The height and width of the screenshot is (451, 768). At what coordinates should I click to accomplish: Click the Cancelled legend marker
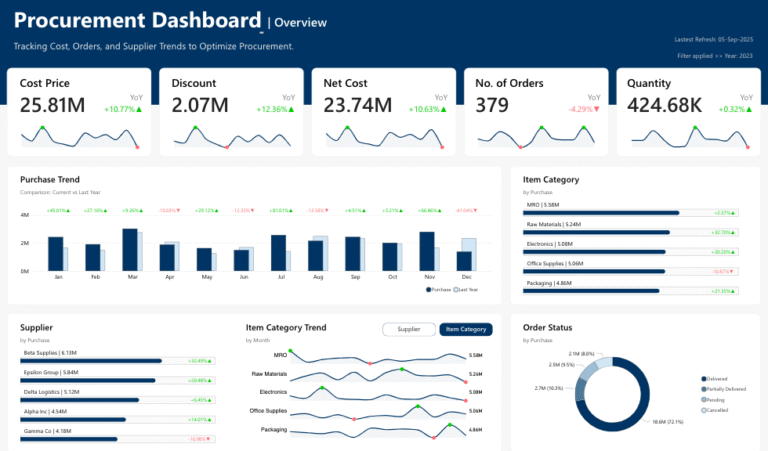(x=704, y=410)
